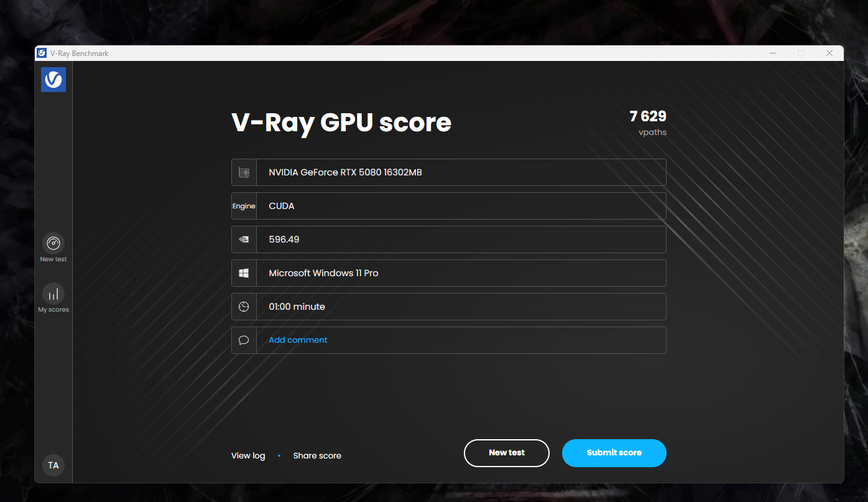
Task: Click the New test label in the sidebar
Action: pyautogui.click(x=53, y=259)
